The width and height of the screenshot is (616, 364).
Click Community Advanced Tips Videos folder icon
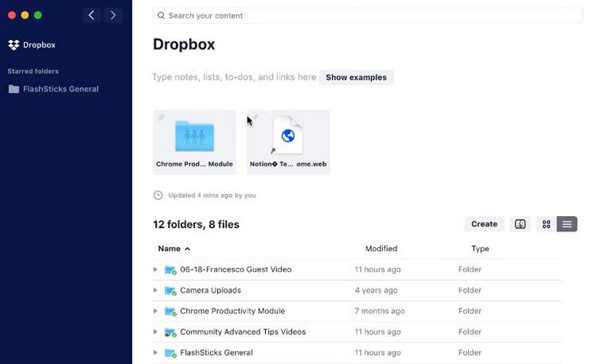[x=170, y=332]
